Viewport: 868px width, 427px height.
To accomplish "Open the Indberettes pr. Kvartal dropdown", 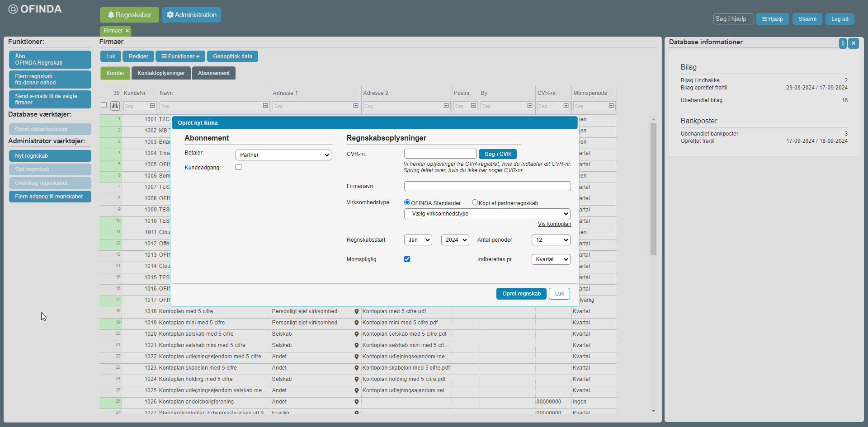I will [x=551, y=259].
